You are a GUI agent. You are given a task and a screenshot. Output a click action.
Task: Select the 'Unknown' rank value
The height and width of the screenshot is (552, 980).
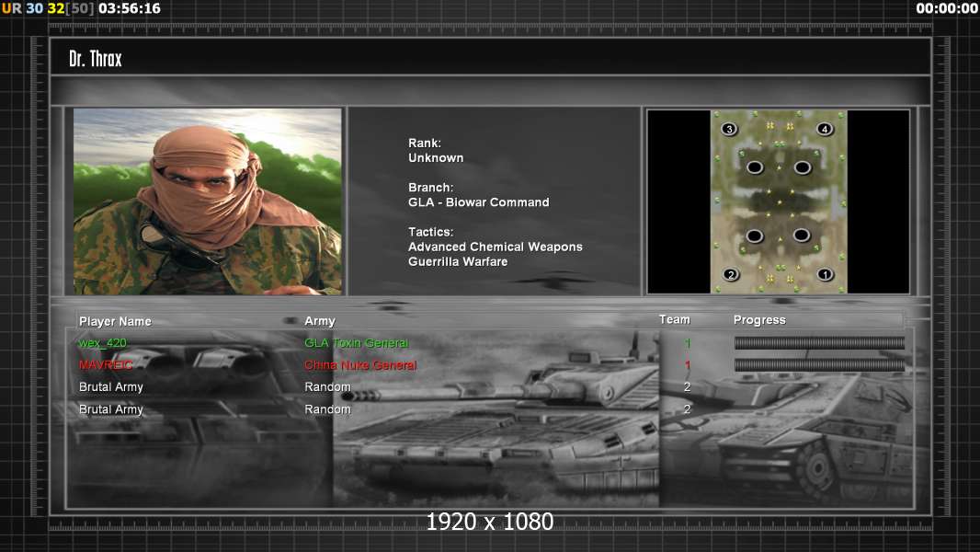pos(436,158)
